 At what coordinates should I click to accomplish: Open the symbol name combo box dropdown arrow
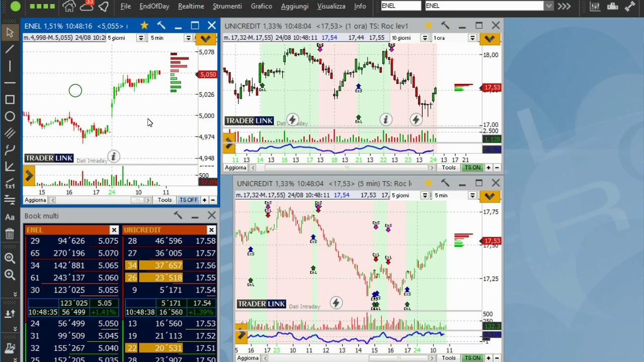coord(549,6)
